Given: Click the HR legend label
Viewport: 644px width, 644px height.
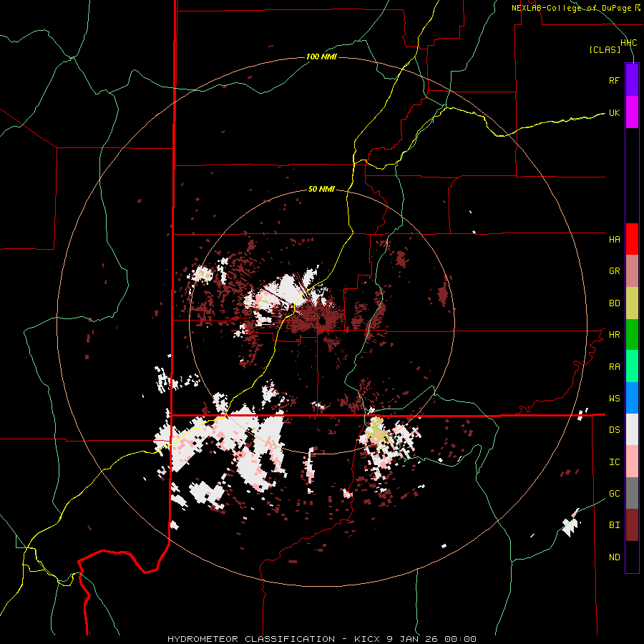Looking at the screenshot, I should pos(614,335).
